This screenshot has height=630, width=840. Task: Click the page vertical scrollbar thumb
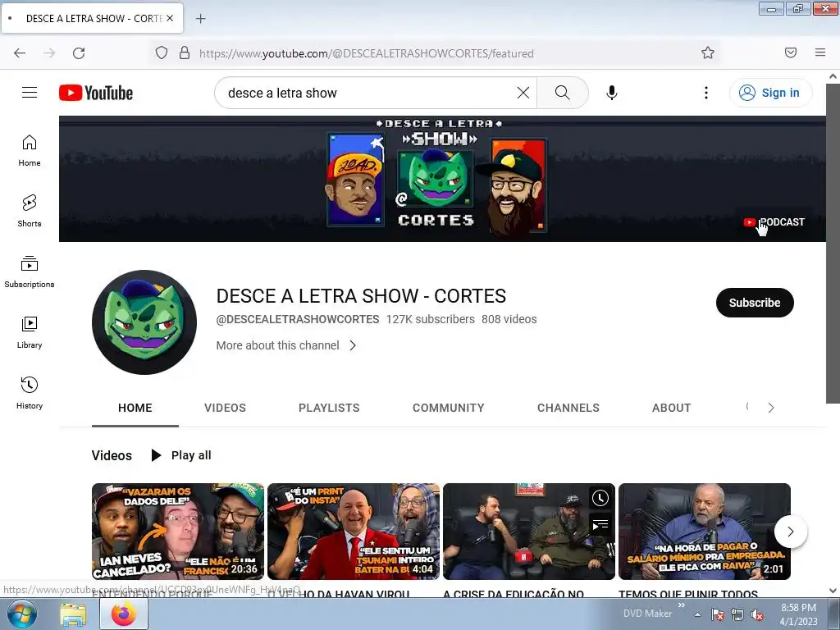click(x=833, y=244)
